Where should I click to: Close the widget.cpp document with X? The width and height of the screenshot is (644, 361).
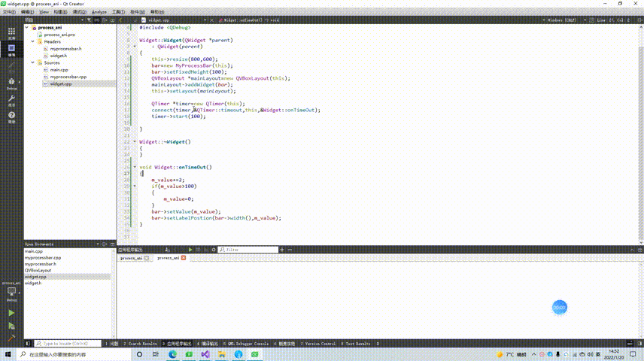[x=211, y=20]
